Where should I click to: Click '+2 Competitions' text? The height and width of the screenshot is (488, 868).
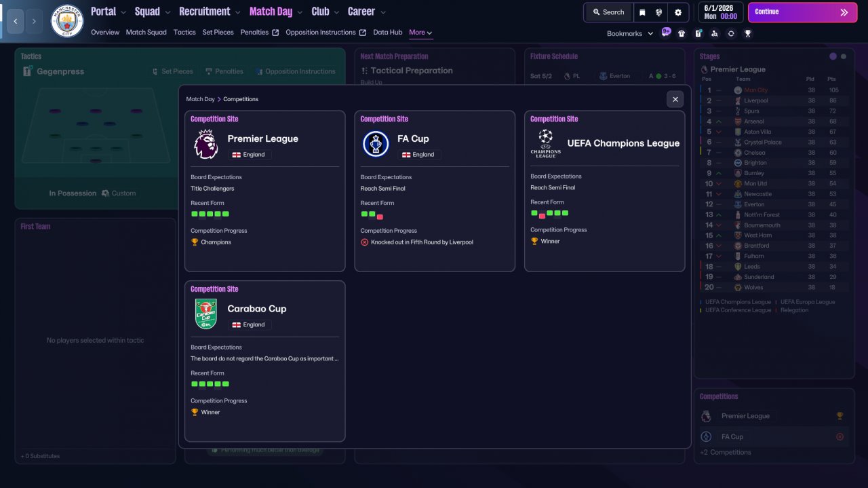pos(726,452)
